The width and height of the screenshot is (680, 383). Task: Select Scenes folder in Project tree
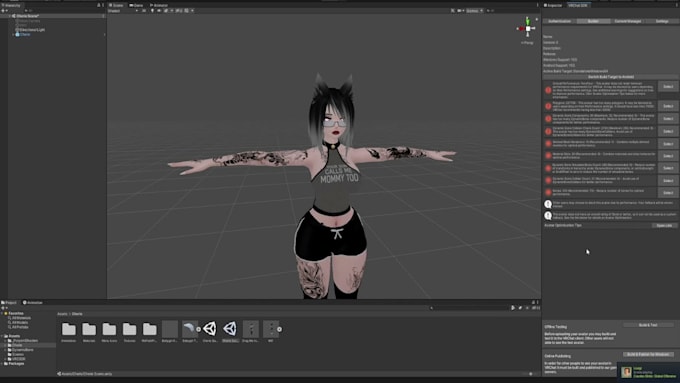pos(16,354)
